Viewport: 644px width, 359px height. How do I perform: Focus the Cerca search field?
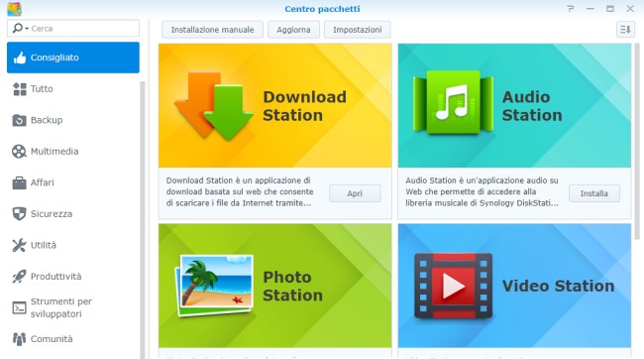coord(73,29)
